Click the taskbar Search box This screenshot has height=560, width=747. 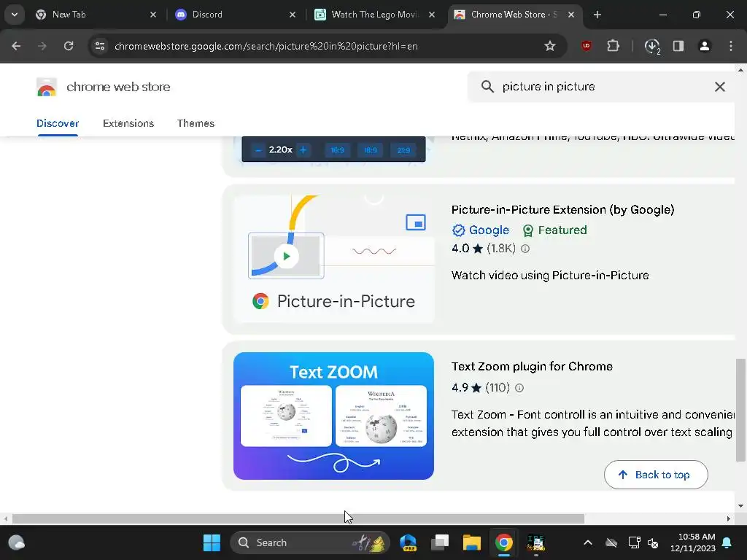[309, 542]
